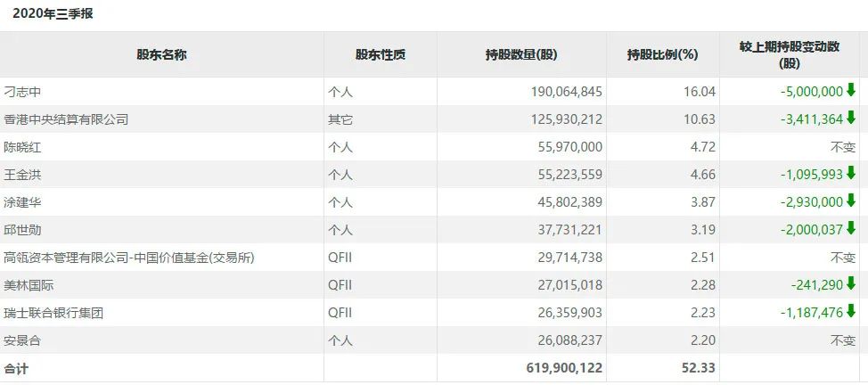Select the 合计 total row label
868x385 pixels.
17,368
